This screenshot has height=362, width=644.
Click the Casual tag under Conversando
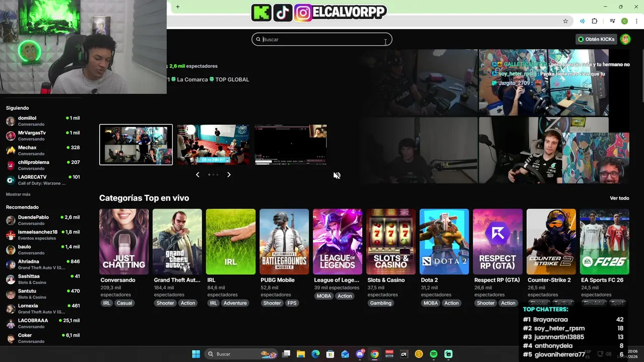(x=124, y=303)
